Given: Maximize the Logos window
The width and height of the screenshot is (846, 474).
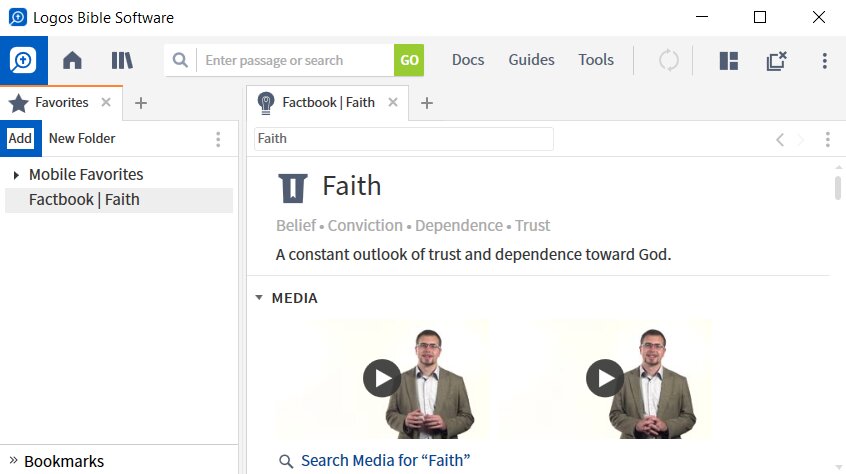Looking at the screenshot, I should tap(760, 17).
